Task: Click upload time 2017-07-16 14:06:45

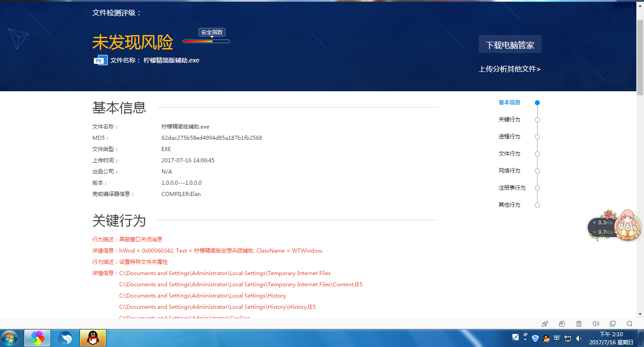Action: click(x=188, y=160)
